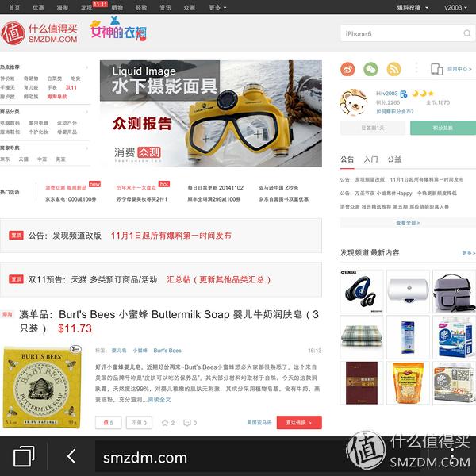Open the browser tabs icon
Screen dimensions: 476x476
24,456
